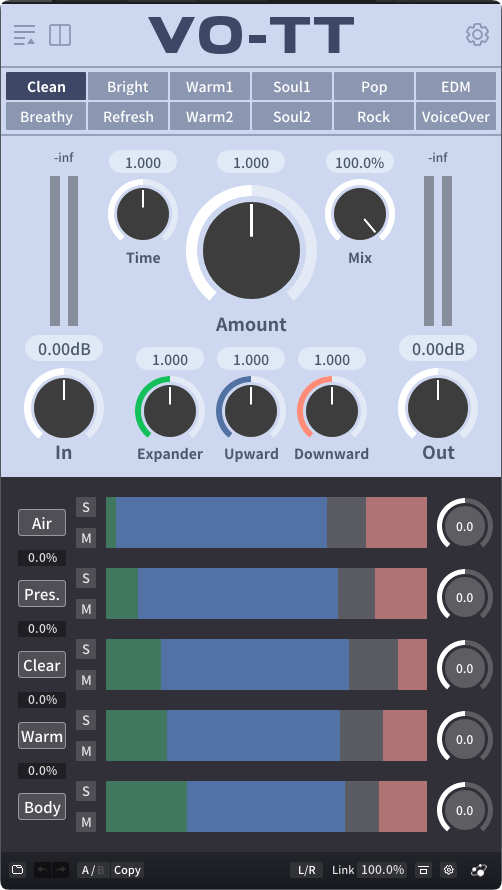Click the undo arrow in footer
This screenshot has height=890, width=502.
(x=43, y=870)
